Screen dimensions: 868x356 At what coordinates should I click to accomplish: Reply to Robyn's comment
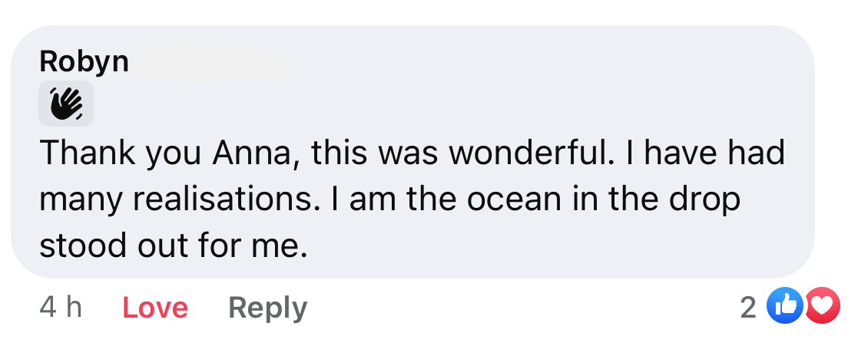coord(267,308)
